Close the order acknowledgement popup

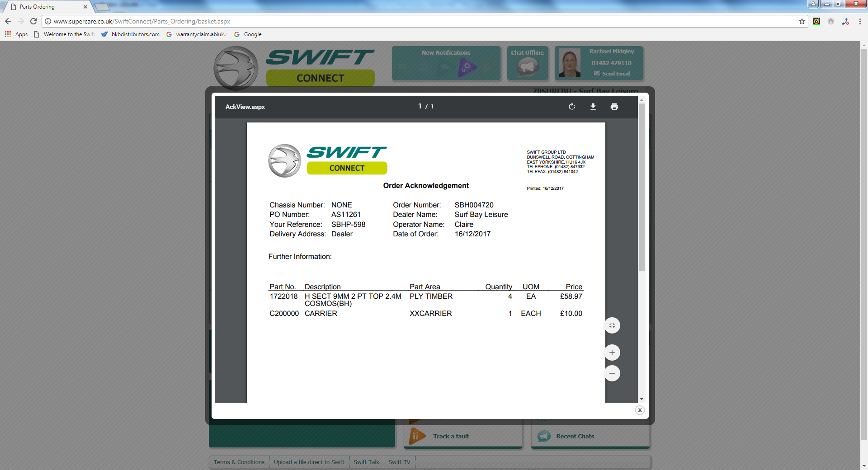point(640,410)
